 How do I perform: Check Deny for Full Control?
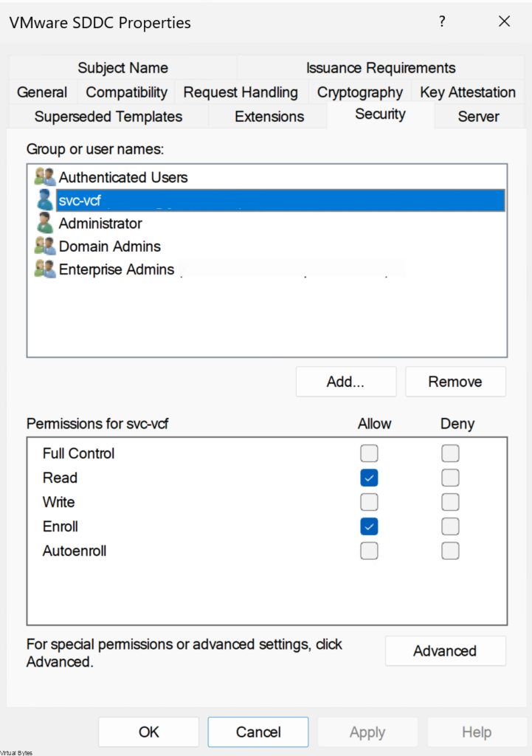(x=450, y=453)
